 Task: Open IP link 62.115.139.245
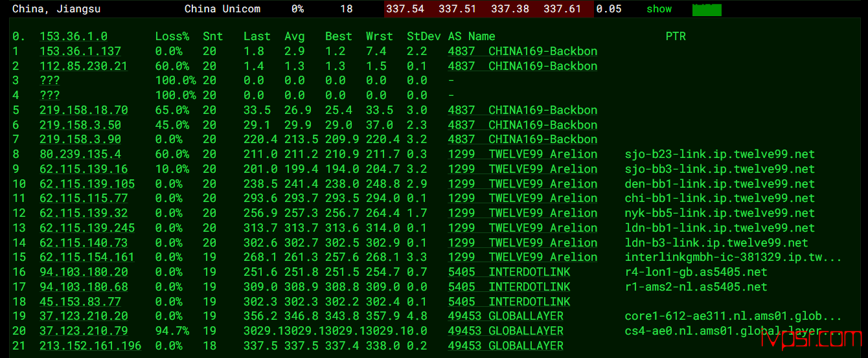[87, 228]
